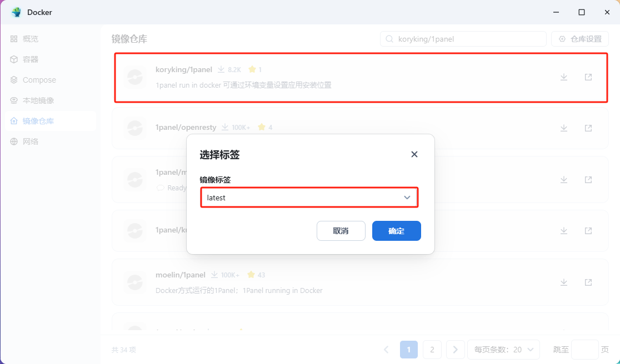Screen dimensions: 620x364
Task: Open the 容器 containers sidebar item
Action: click(x=51, y=59)
